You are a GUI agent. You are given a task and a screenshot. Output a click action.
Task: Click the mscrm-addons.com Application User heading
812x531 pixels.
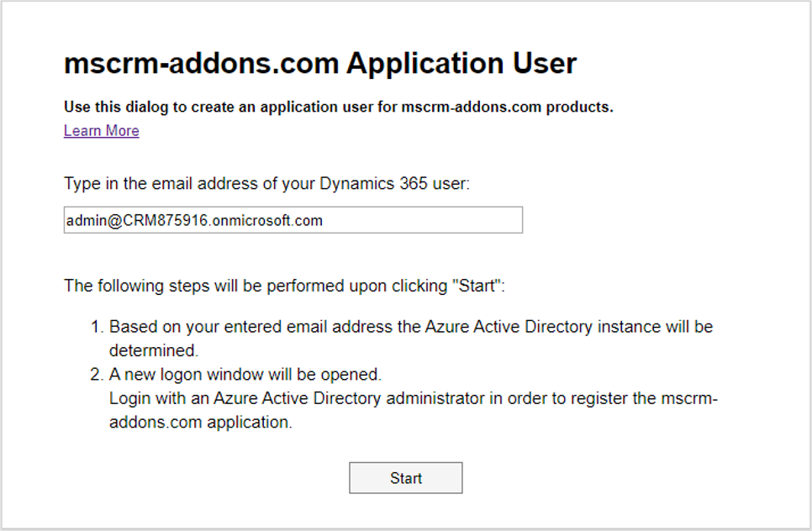pyautogui.click(x=320, y=63)
